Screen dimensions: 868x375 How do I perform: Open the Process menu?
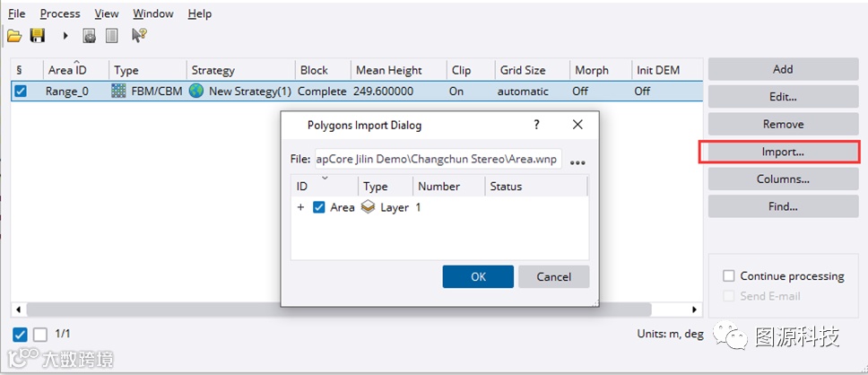60,13
